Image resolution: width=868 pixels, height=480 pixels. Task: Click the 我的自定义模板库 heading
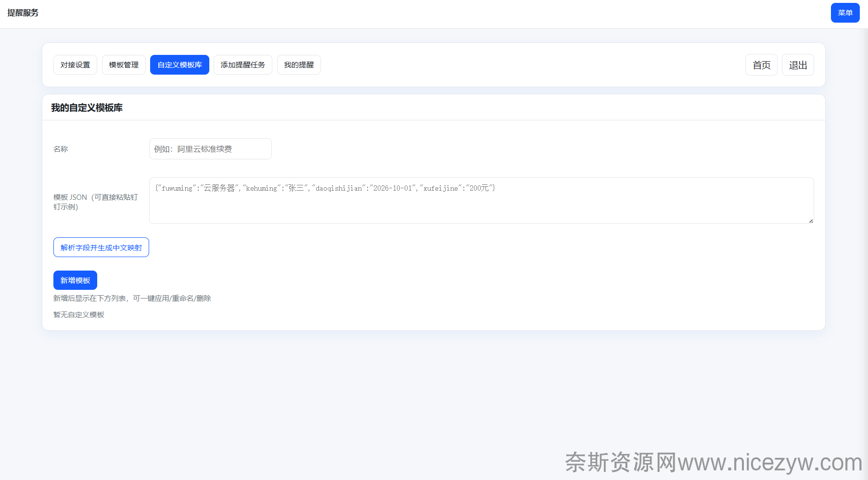(x=87, y=108)
